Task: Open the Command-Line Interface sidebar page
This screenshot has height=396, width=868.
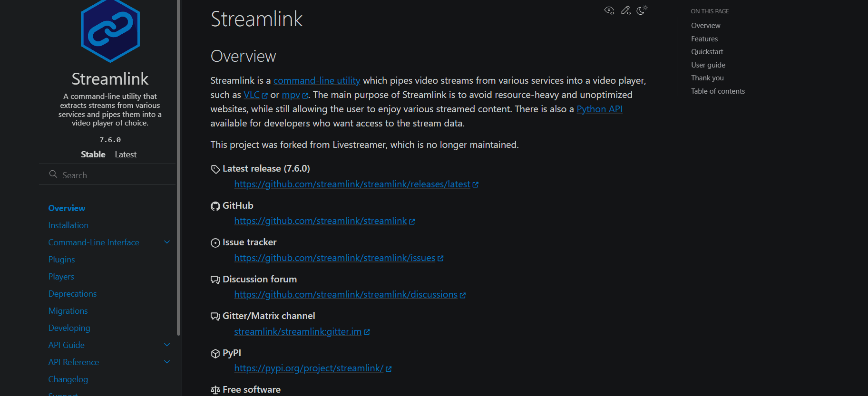Action: (94, 242)
